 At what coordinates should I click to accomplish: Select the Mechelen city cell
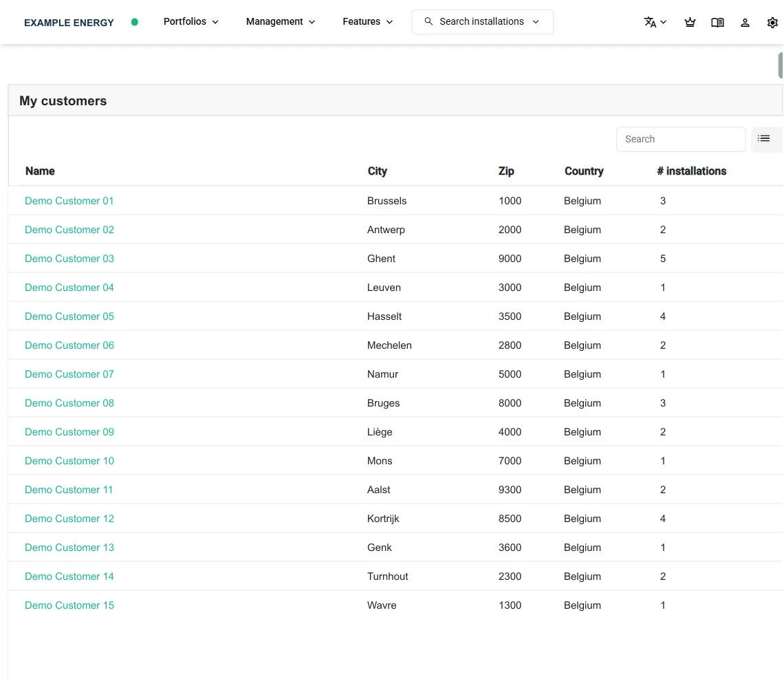[x=389, y=345]
